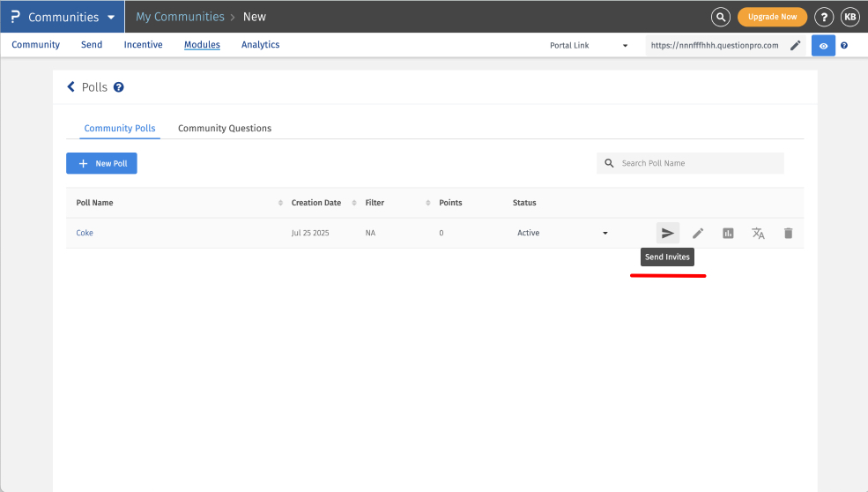Sort by Poll Name column arrows
This screenshot has height=492, width=868.
coord(280,203)
